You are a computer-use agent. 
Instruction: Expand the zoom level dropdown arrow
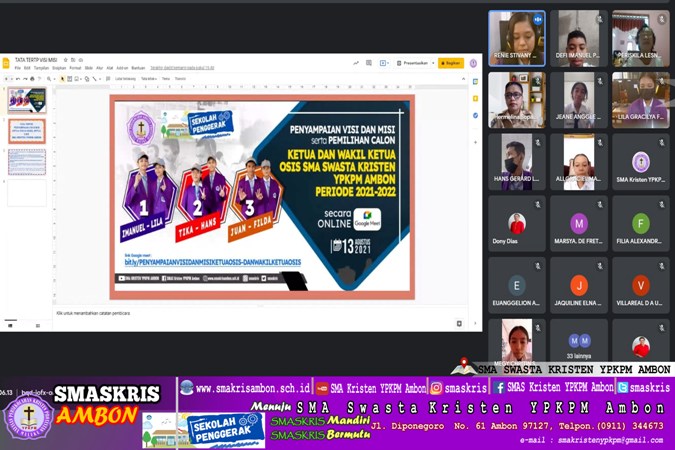[54, 79]
